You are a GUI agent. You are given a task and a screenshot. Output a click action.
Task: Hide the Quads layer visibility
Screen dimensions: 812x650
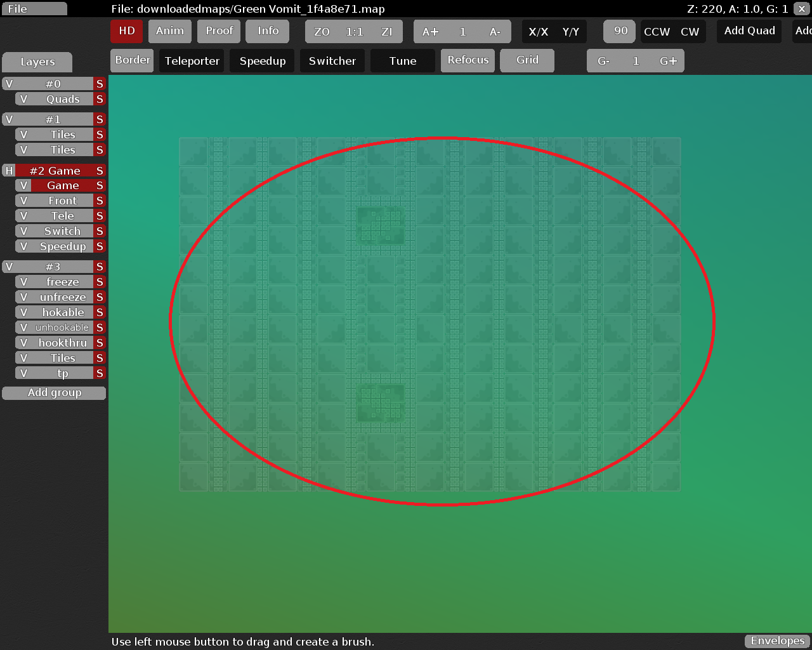[23, 99]
